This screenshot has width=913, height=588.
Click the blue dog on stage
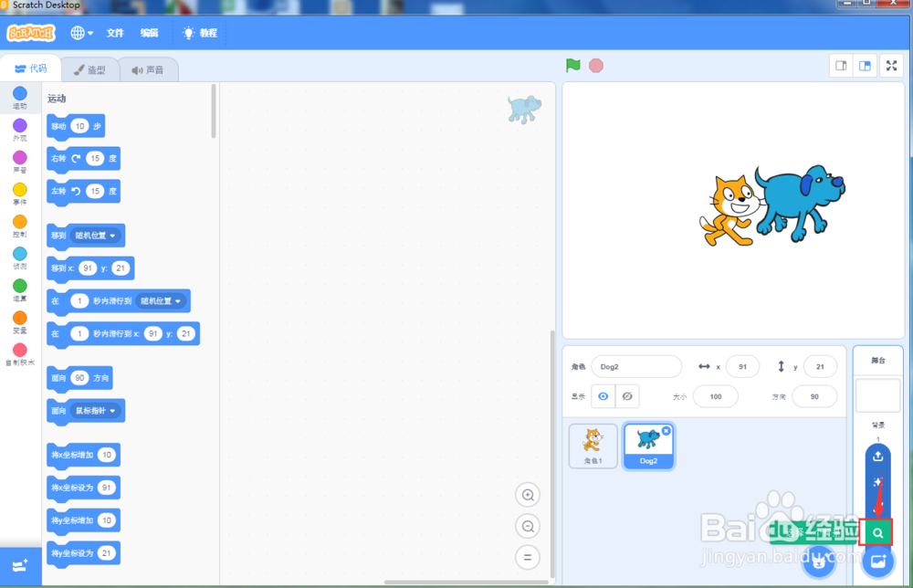801,203
